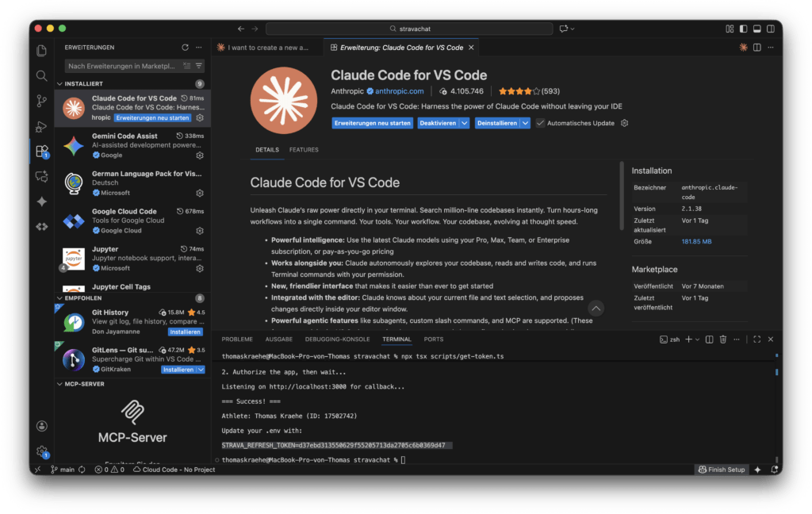Open the Extensions view icon
Image resolution: width=812 pixels, height=514 pixels.
click(42, 152)
